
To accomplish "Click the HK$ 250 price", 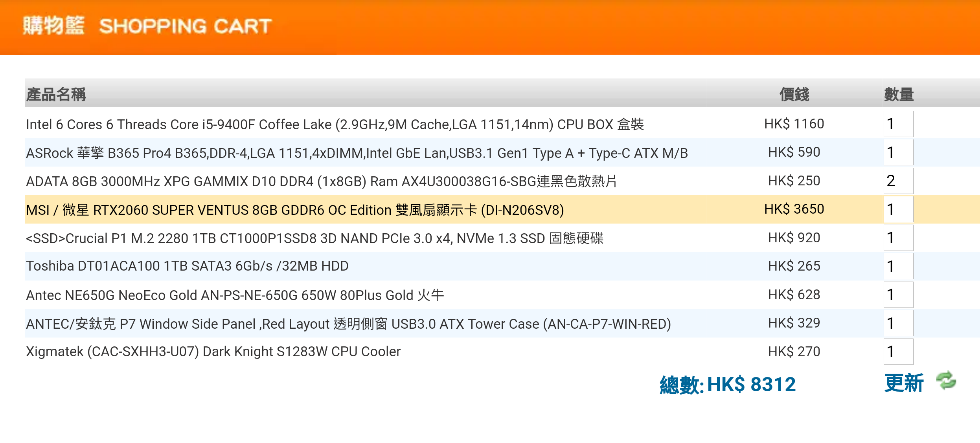I will pos(794,181).
